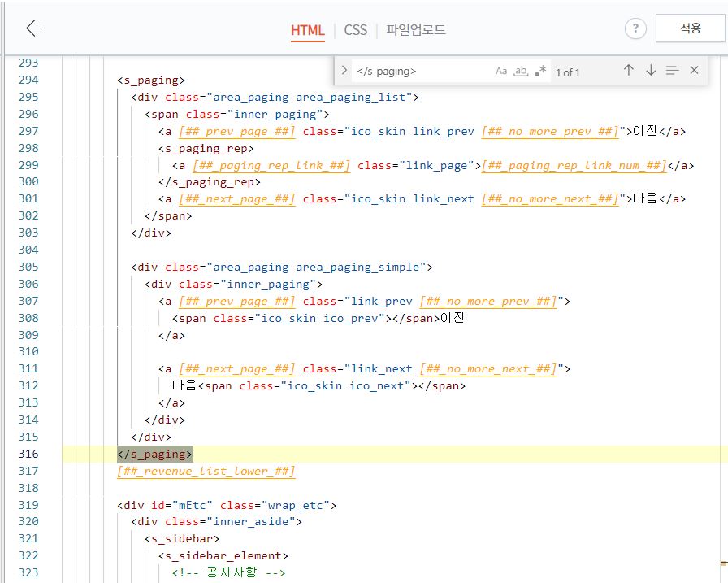The width and height of the screenshot is (728, 583).
Task: Toggle find in selection icon
Action: [672, 71]
